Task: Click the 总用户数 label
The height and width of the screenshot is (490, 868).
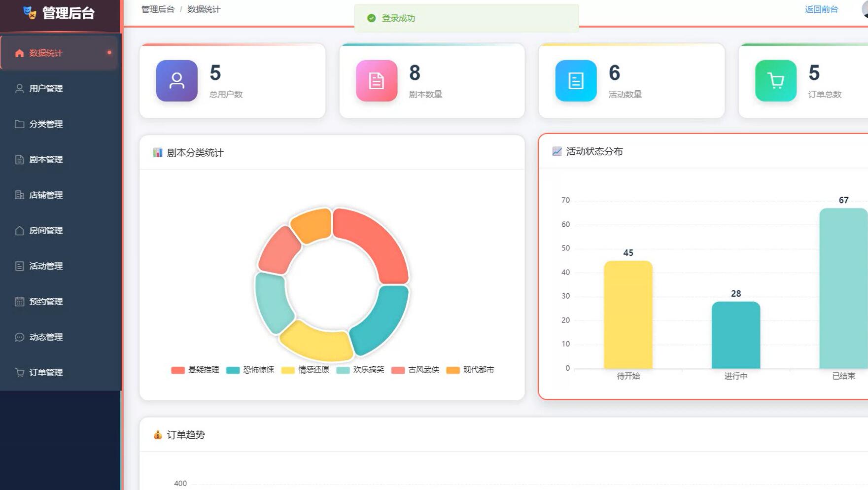Action: pyautogui.click(x=226, y=95)
